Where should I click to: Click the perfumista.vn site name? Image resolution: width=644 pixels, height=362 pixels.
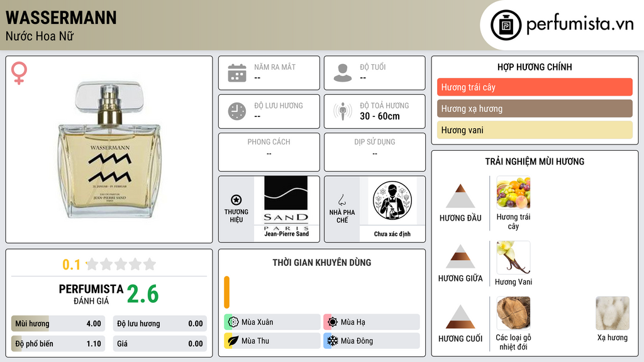point(580,24)
